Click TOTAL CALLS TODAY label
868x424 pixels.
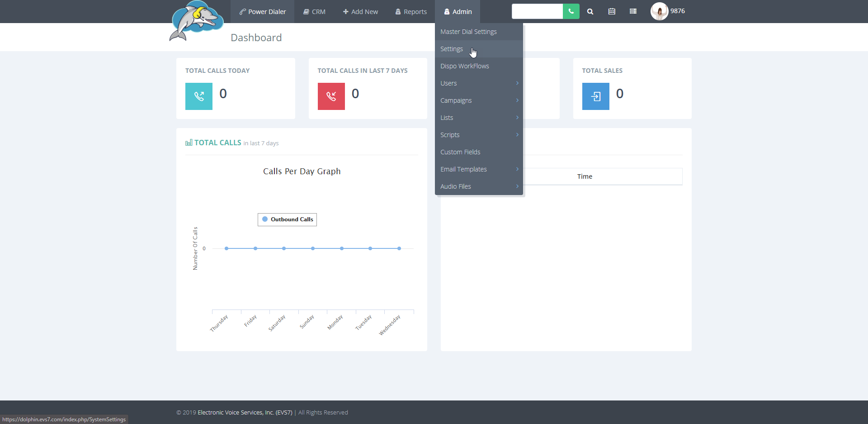(x=217, y=71)
